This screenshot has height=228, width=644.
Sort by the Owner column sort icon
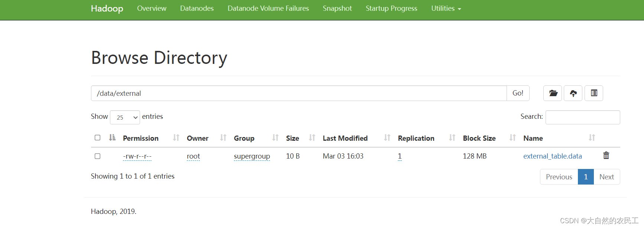point(223,138)
